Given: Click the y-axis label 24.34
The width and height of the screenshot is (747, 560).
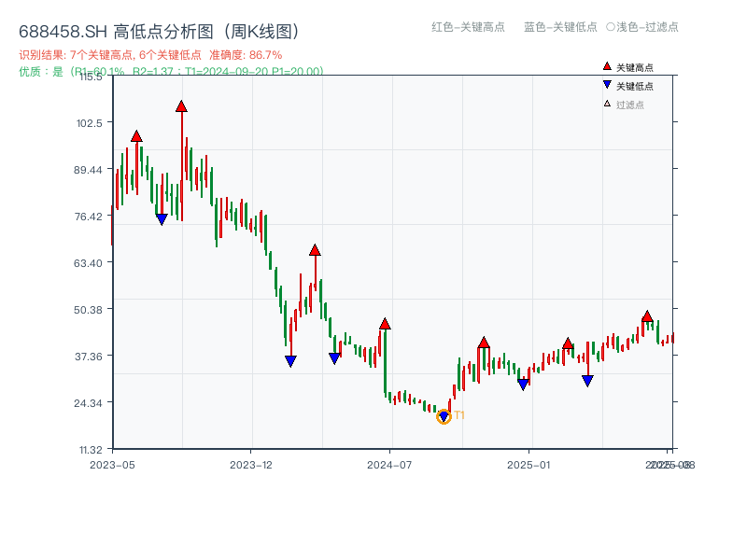Looking at the screenshot, I should point(88,403).
